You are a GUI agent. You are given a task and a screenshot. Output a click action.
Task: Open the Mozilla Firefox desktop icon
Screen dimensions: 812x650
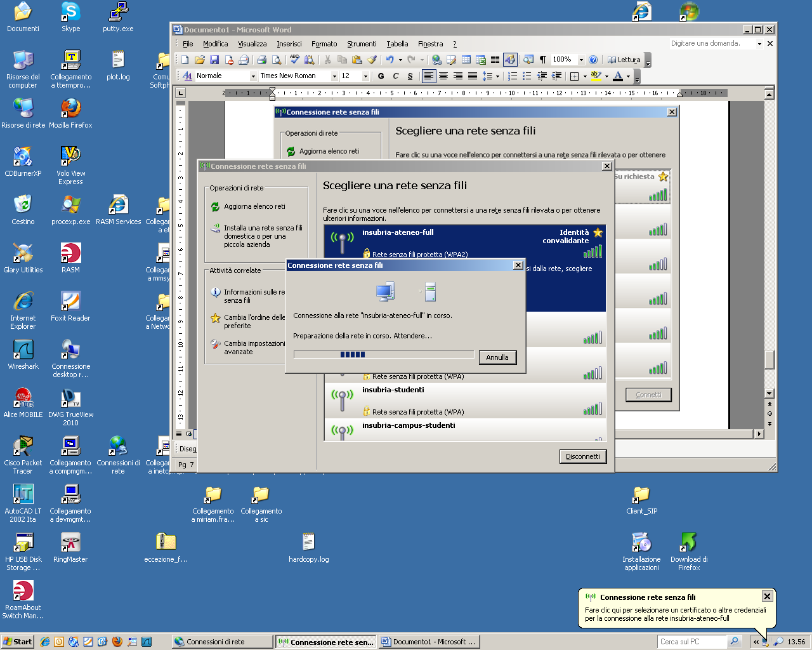tap(70, 114)
